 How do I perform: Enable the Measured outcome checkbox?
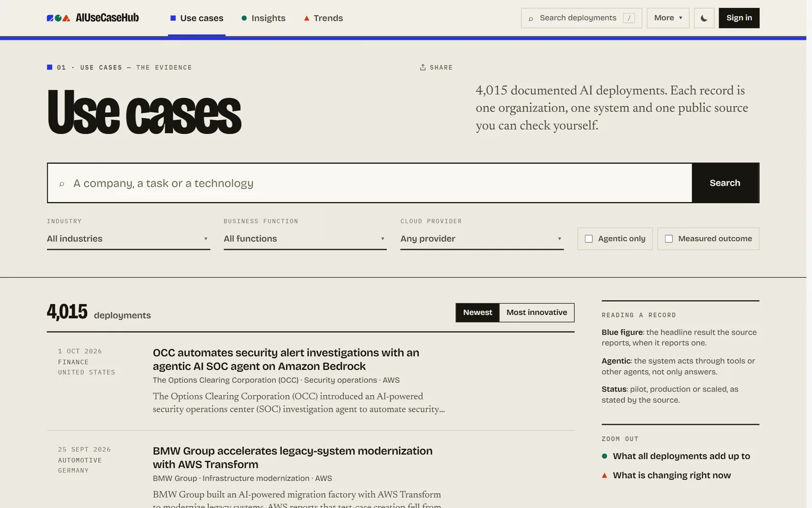(x=669, y=239)
